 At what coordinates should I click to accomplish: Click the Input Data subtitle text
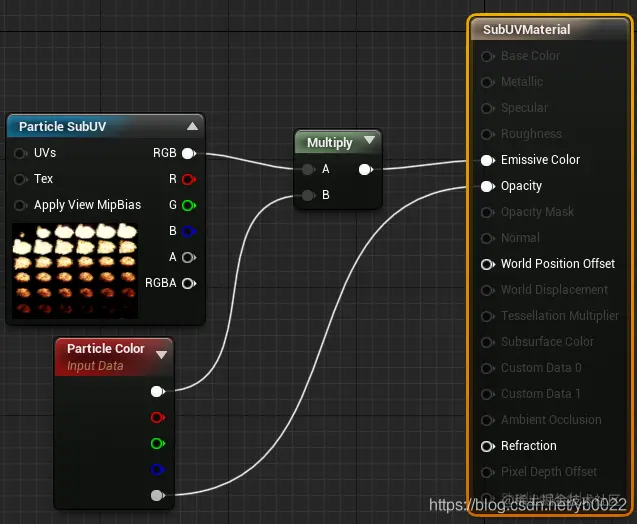click(95, 366)
